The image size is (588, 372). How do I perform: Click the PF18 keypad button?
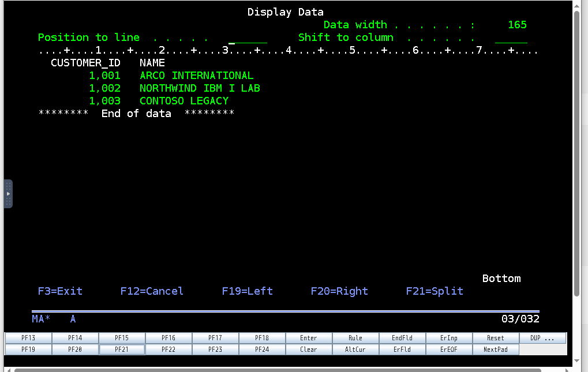262,338
